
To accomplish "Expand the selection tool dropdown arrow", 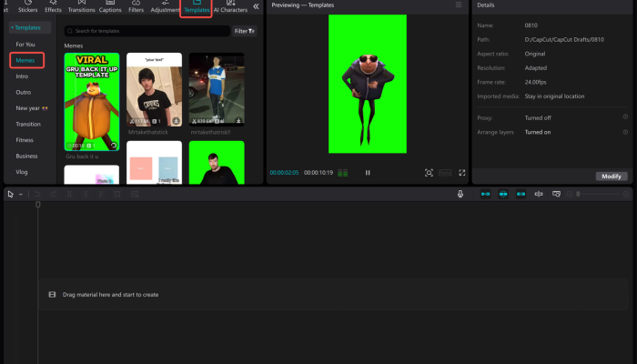I will point(20,194).
